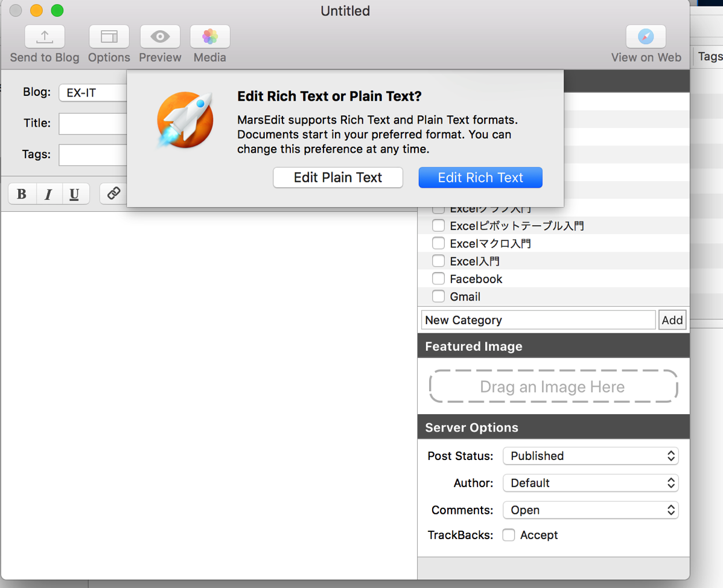The width and height of the screenshot is (723, 588).
Task: Toggle underline formatting button
Action: (74, 194)
